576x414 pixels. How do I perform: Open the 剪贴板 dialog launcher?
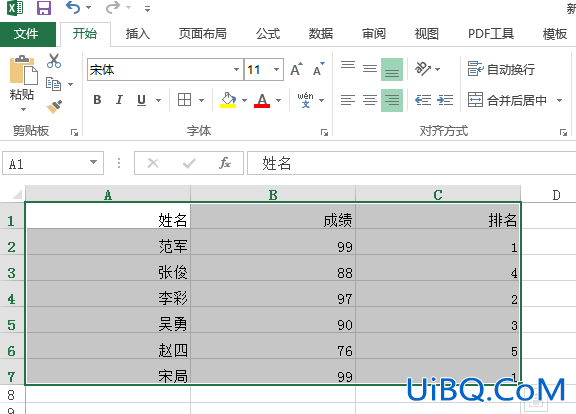pos(75,132)
